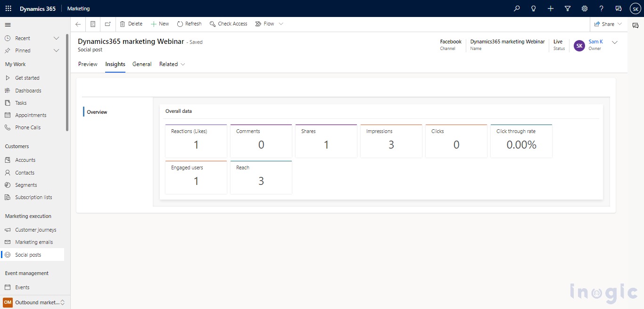
Task: Click the Flow command
Action: tap(264, 24)
